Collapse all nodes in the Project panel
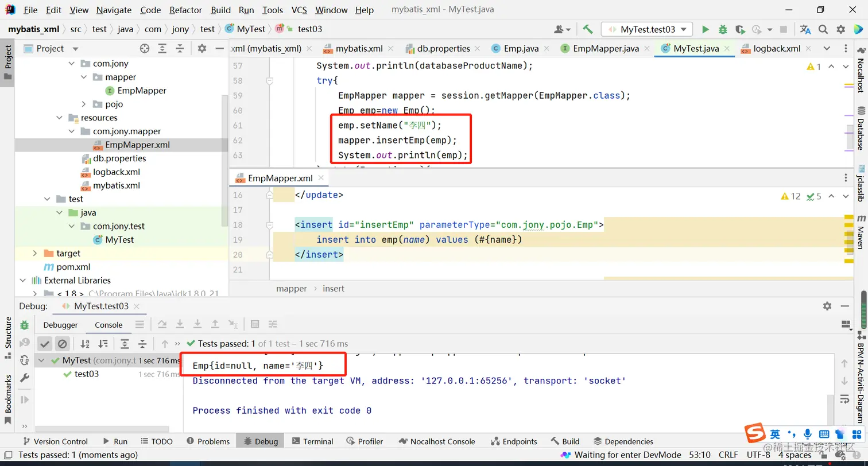Screen dimensions: 868x466 (x=180, y=49)
